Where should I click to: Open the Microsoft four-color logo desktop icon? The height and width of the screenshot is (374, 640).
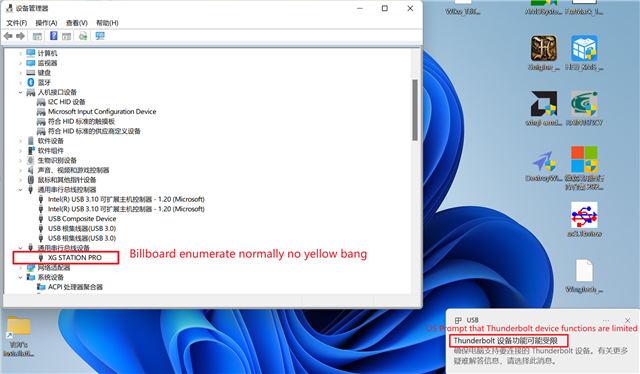tap(584, 168)
